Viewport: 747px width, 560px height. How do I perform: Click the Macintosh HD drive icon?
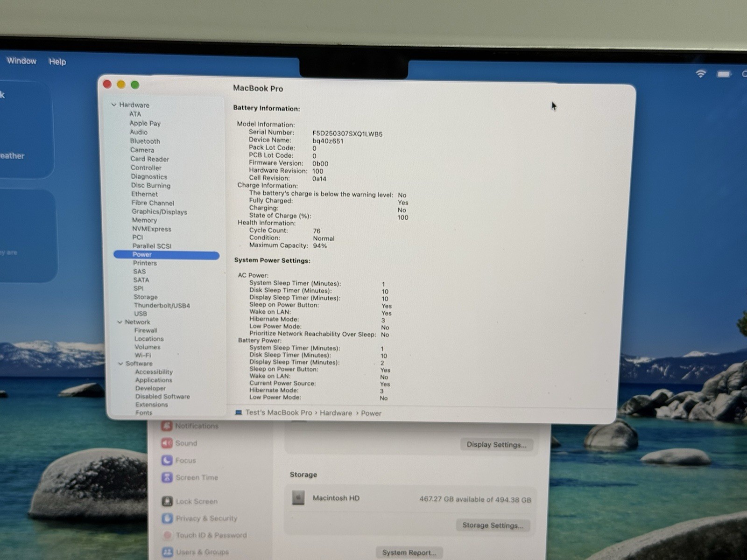click(298, 498)
